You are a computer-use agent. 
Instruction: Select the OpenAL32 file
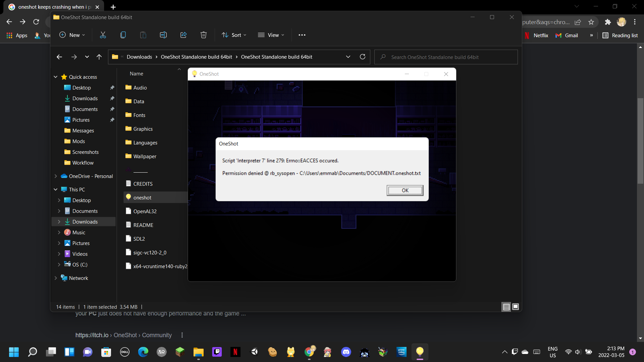click(x=145, y=212)
